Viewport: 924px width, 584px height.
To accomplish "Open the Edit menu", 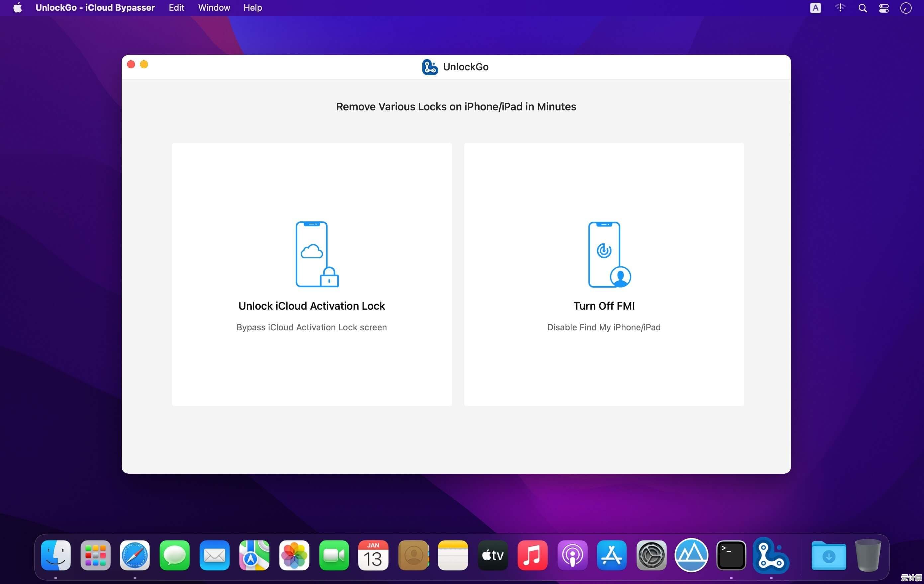I will point(176,8).
